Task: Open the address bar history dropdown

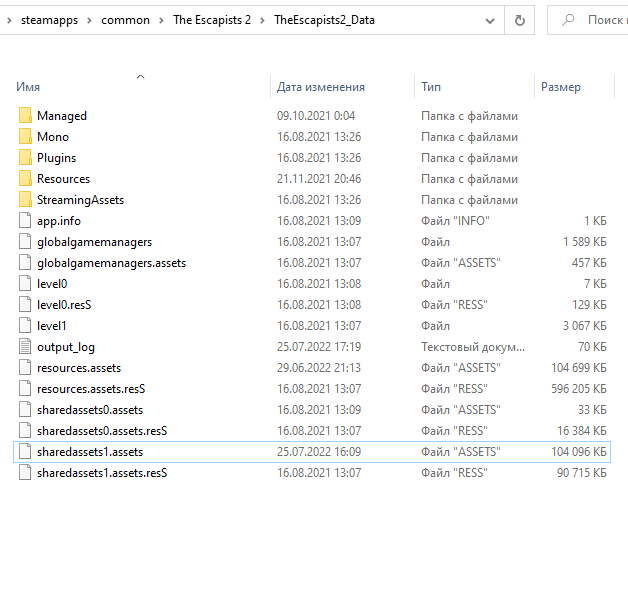Action: click(x=490, y=21)
